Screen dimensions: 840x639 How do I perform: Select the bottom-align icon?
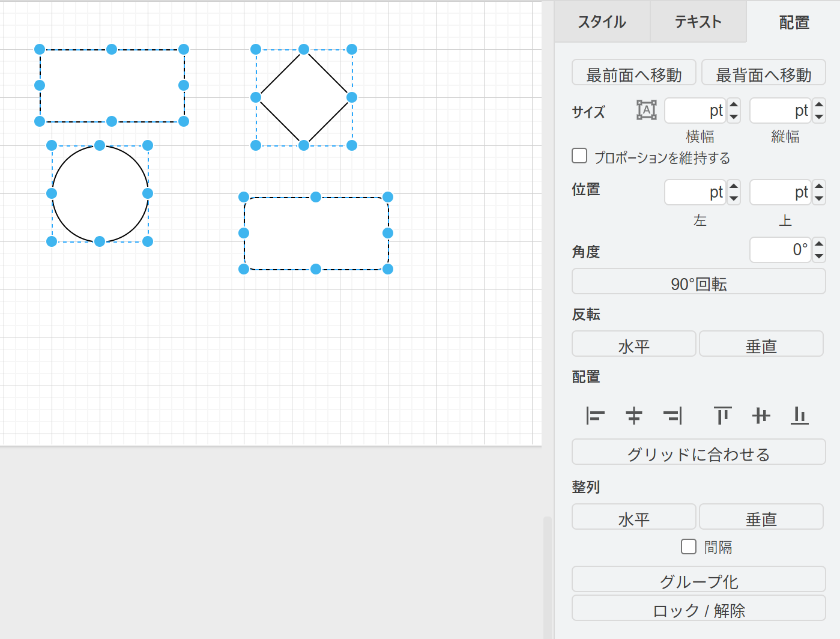point(799,415)
